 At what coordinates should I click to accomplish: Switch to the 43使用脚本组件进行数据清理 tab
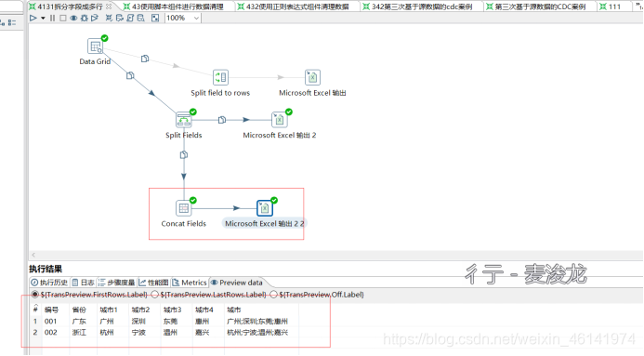pos(177,7)
